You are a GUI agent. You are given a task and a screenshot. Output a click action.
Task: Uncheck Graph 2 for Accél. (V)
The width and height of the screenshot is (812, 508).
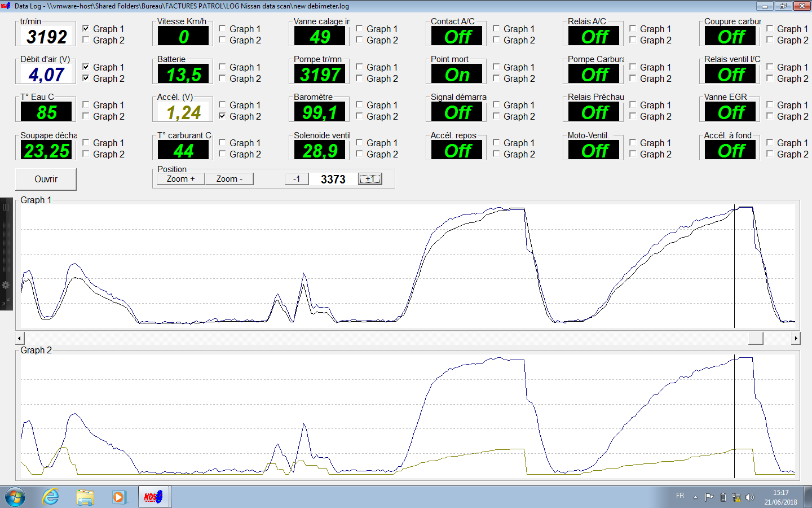(x=222, y=116)
